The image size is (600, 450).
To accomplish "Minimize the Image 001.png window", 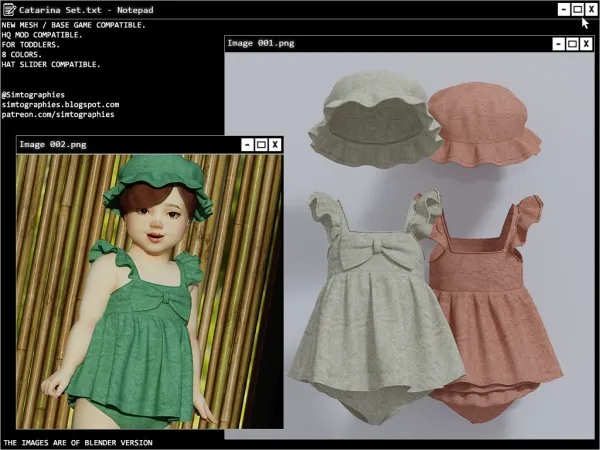I will point(559,44).
